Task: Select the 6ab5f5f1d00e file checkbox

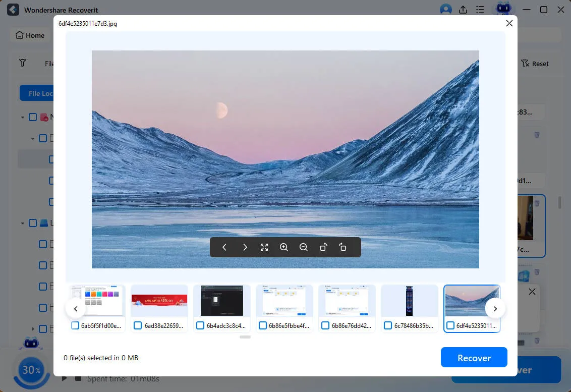Action: [75, 326]
